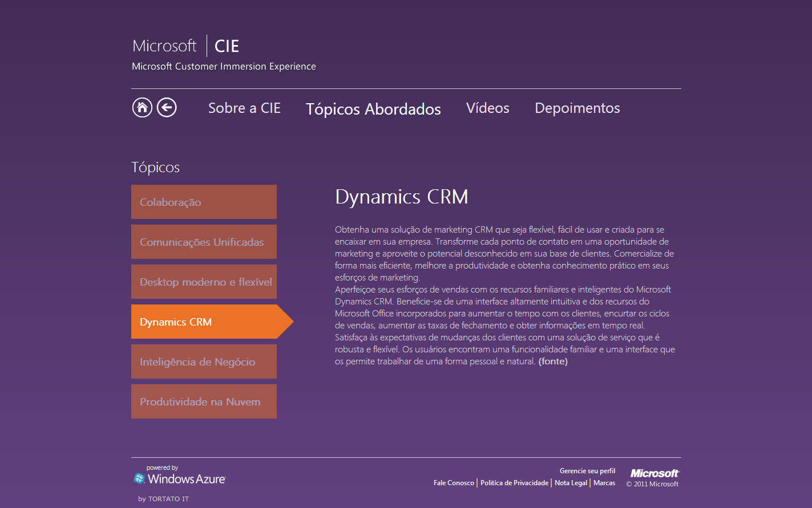The width and height of the screenshot is (812, 508).
Task: Click the © 2011 Microsoft text
Action: (652, 484)
